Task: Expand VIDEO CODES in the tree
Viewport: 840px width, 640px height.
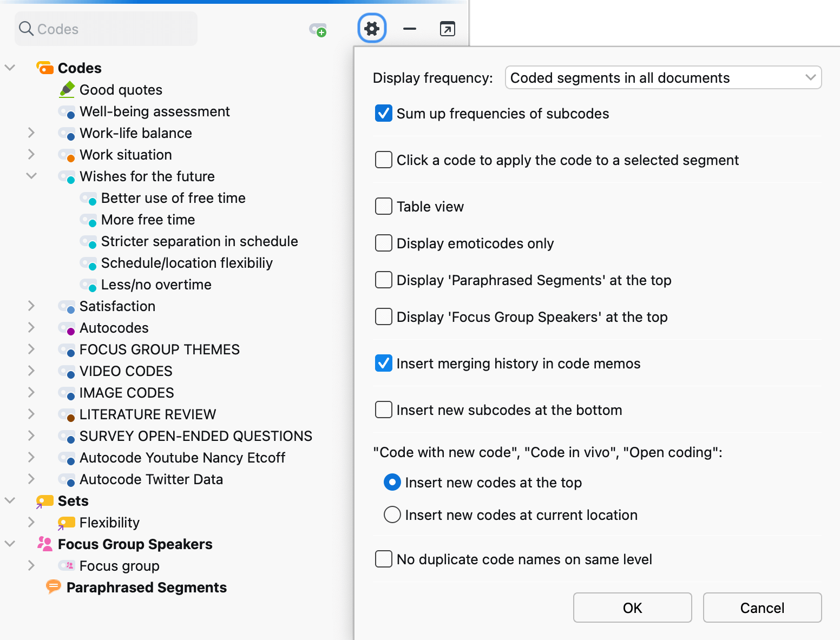Action: click(31, 371)
